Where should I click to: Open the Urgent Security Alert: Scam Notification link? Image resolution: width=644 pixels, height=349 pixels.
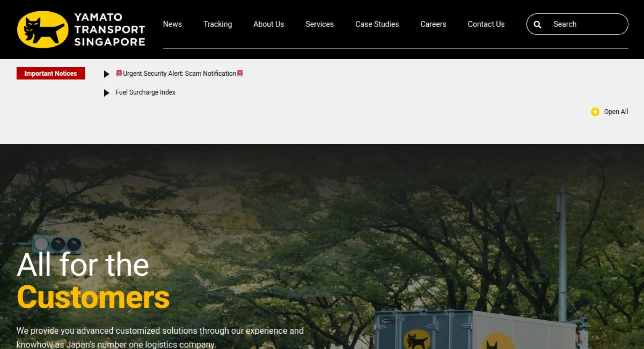(179, 73)
